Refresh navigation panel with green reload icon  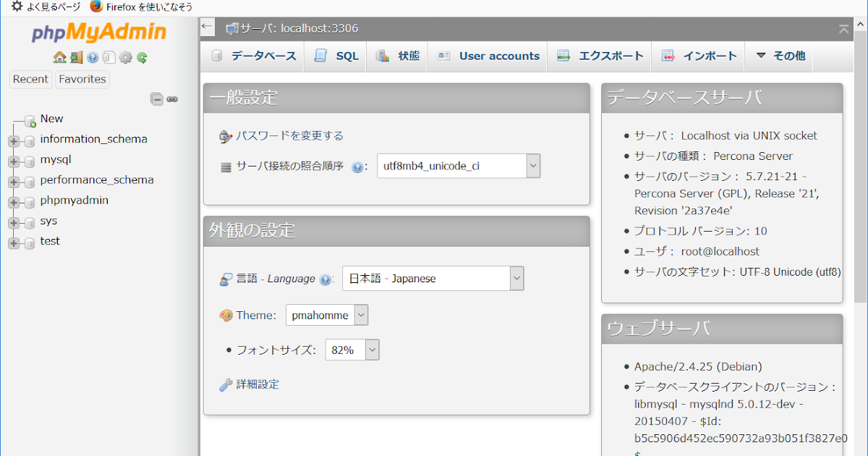point(142,57)
